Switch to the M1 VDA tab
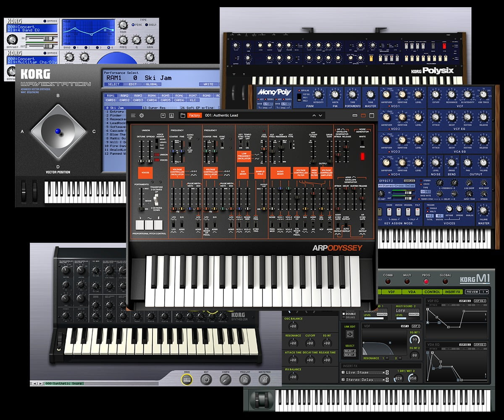The width and height of the screenshot is (504, 420). tap(411, 291)
